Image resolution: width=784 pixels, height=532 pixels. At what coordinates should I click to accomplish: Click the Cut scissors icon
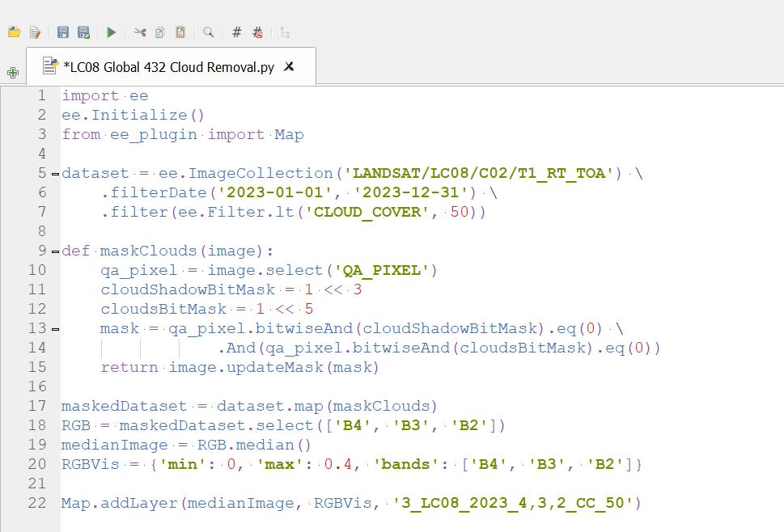click(140, 32)
